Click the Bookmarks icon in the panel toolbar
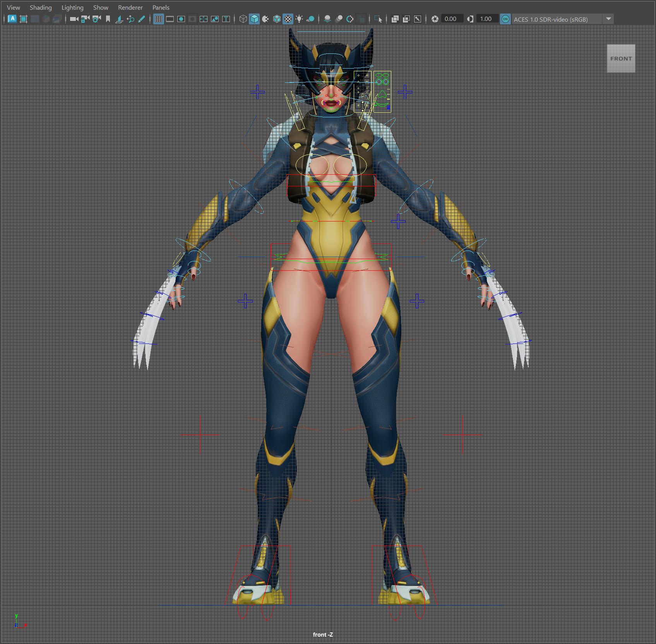This screenshot has height=644, width=656. (108, 19)
